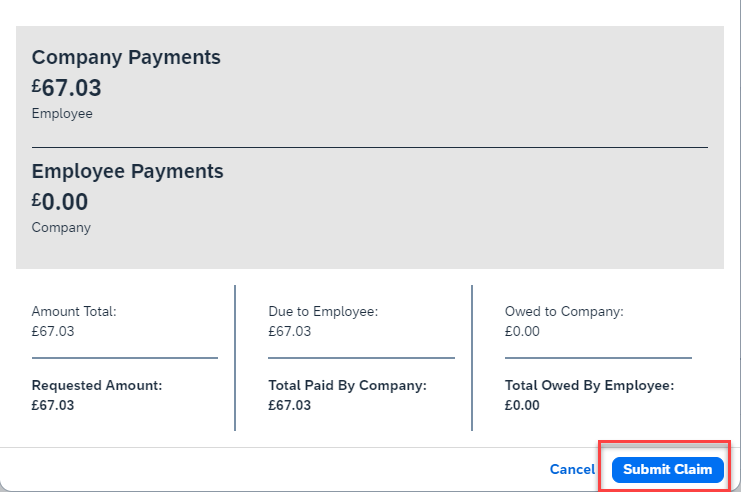Click the Total Owed By Employee label
Viewport: 741px width, 492px height.
point(589,385)
